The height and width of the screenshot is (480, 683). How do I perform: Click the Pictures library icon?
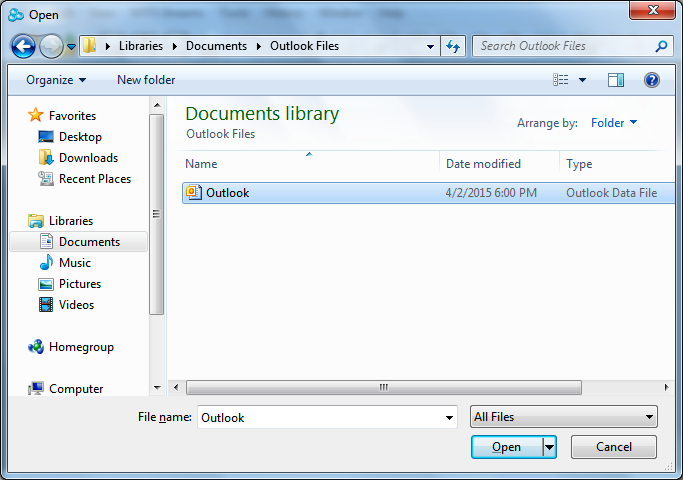click(46, 284)
